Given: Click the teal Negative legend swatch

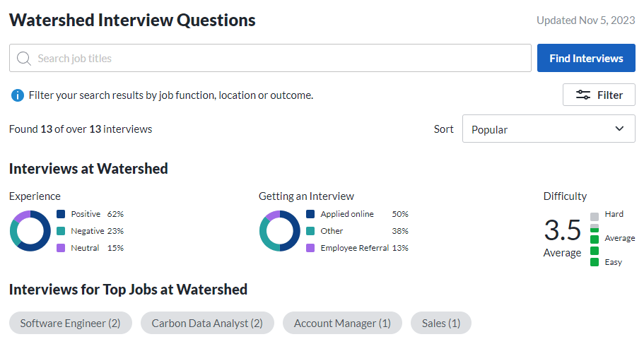Looking at the screenshot, I should tap(61, 231).
